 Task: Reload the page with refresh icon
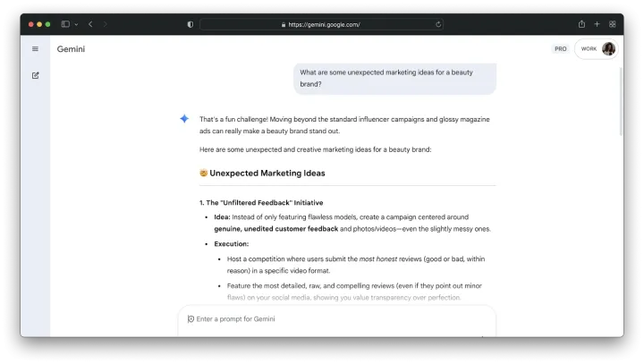tap(438, 25)
